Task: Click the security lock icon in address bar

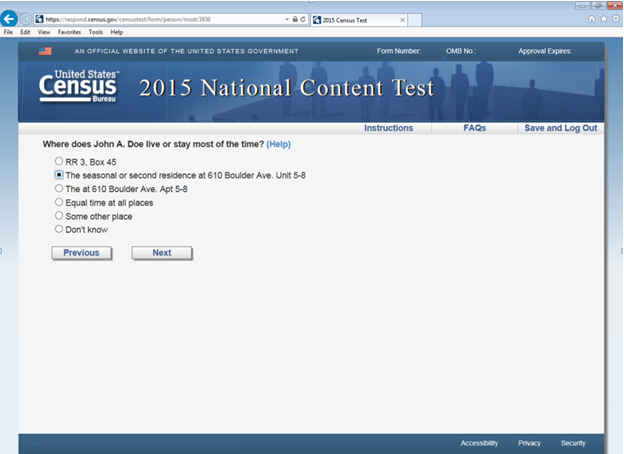Action: (x=295, y=19)
